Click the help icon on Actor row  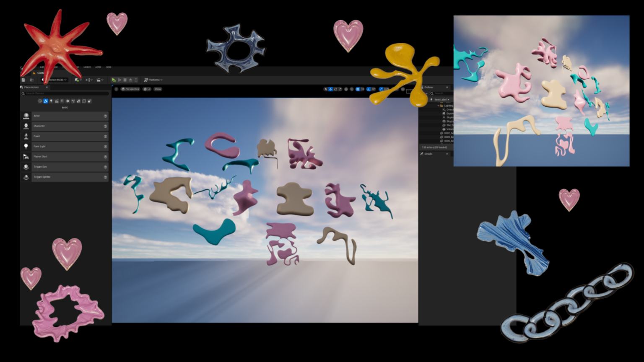pos(105,116)
